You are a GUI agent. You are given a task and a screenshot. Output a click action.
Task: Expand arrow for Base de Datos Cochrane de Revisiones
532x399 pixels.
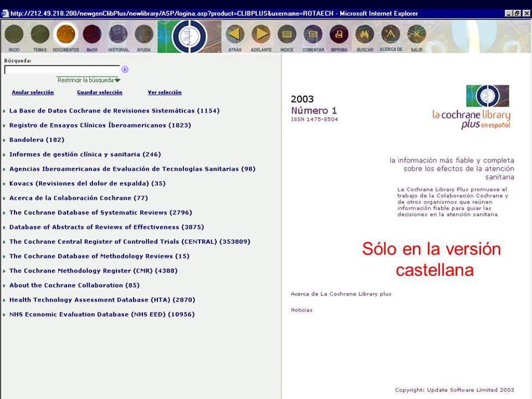[4, 111]
